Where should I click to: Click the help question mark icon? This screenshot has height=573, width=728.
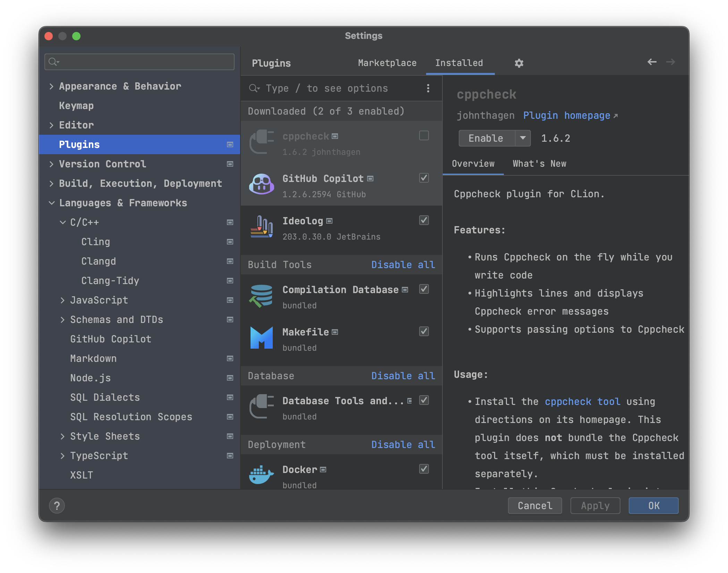pyautogui.click(x=57, y=506)
